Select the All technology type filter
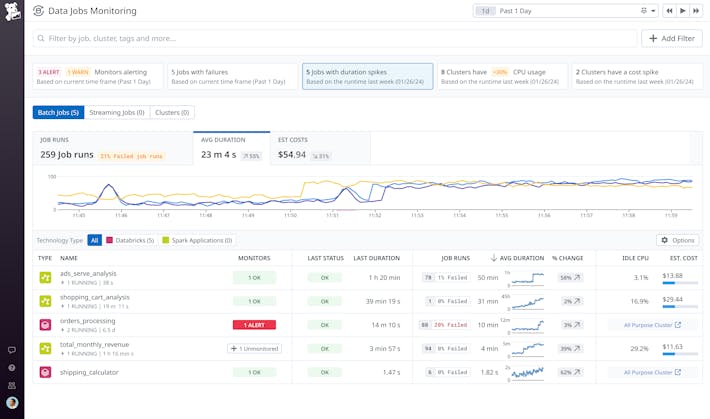The width and height of the screenshot is (710, 419). click(x=95, y=240)
